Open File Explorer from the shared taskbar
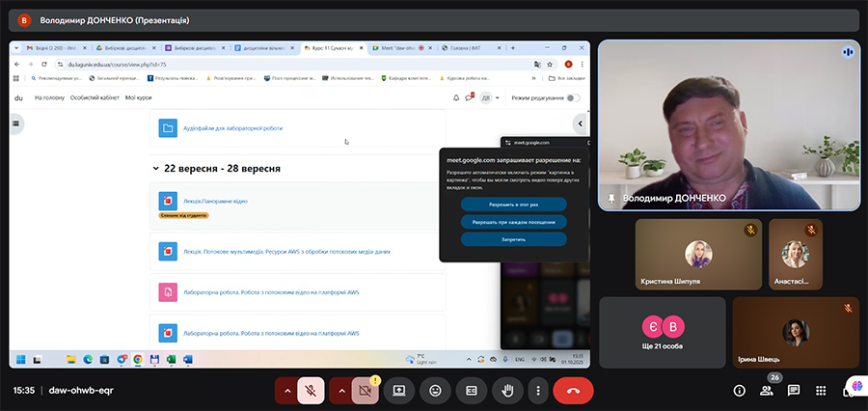This screenshot has height=411, width=868. click(70, 360)
